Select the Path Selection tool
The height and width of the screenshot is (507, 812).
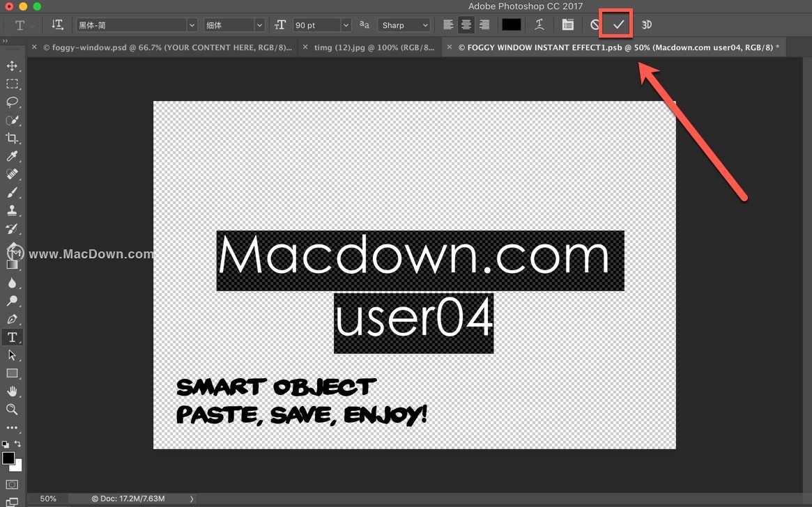coord(12,355)
